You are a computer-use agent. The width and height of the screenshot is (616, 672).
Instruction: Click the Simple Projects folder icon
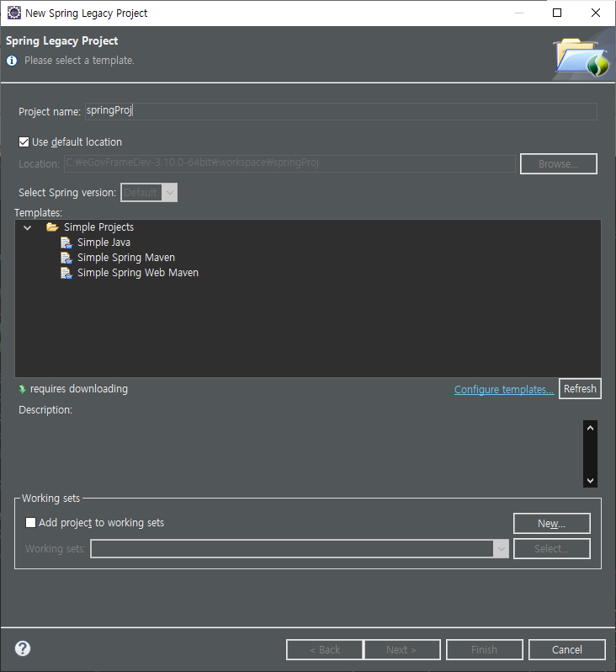tap(52, 227)
